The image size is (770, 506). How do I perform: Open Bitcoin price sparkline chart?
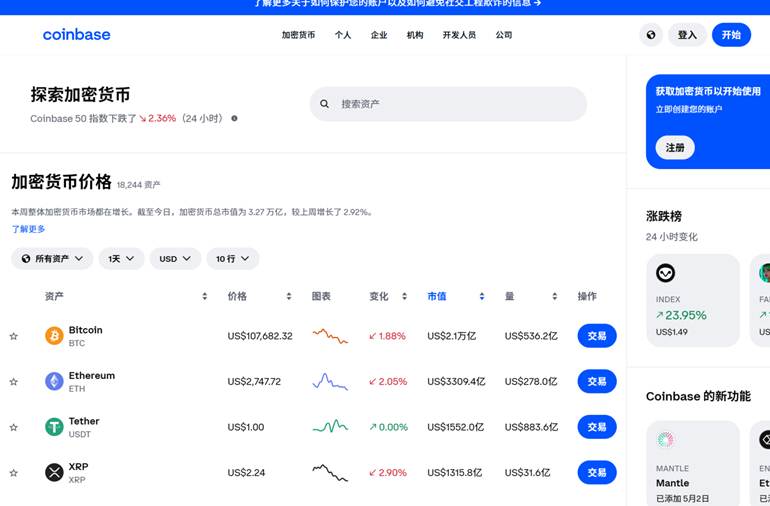[x=330, y=336]
